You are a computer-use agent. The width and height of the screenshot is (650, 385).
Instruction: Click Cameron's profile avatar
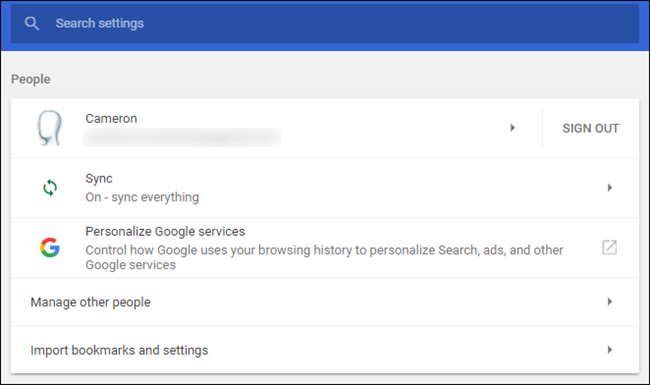pyautogui.click(x=50, y=128)
